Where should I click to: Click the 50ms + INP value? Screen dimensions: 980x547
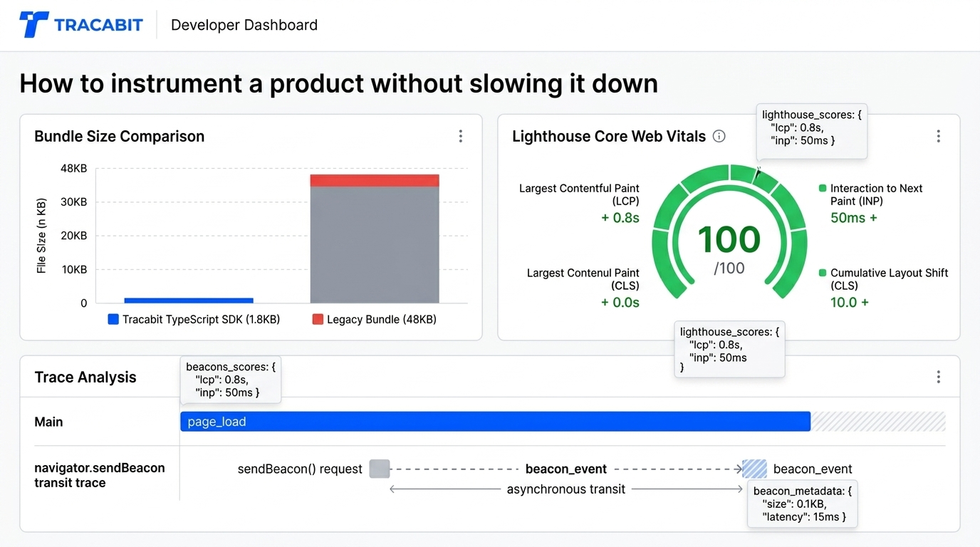coord(854,218)
